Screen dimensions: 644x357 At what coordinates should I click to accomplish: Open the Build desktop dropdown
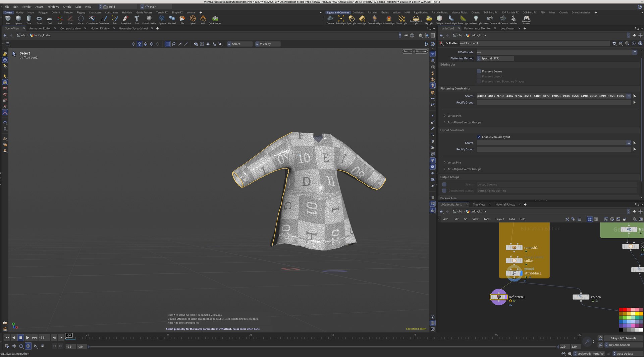(117, 7)
